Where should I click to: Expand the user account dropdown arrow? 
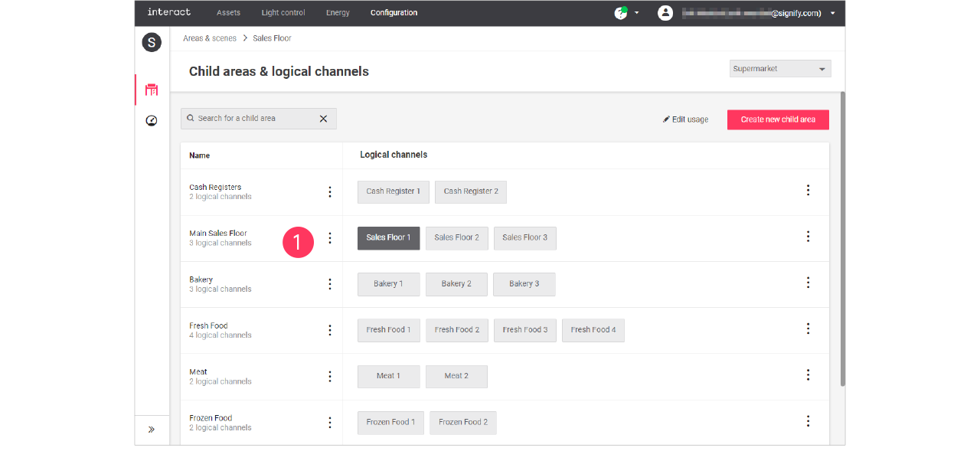(833, 13)
